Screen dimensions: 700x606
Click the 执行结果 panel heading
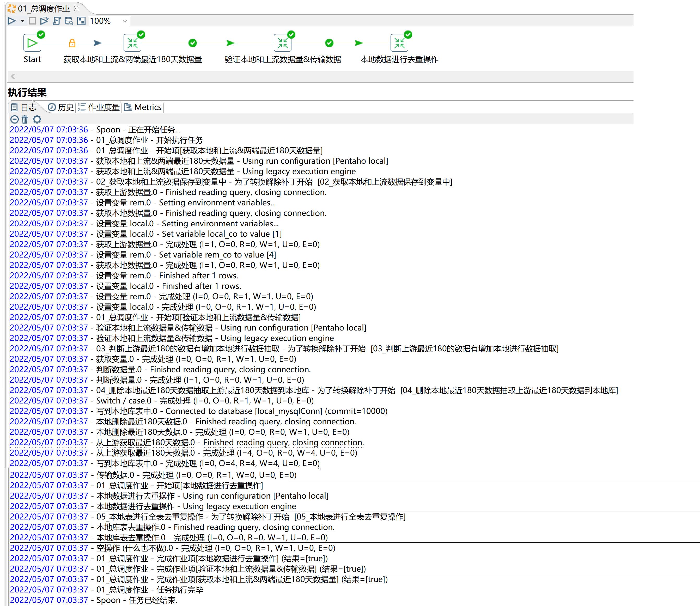coord(27,92)
